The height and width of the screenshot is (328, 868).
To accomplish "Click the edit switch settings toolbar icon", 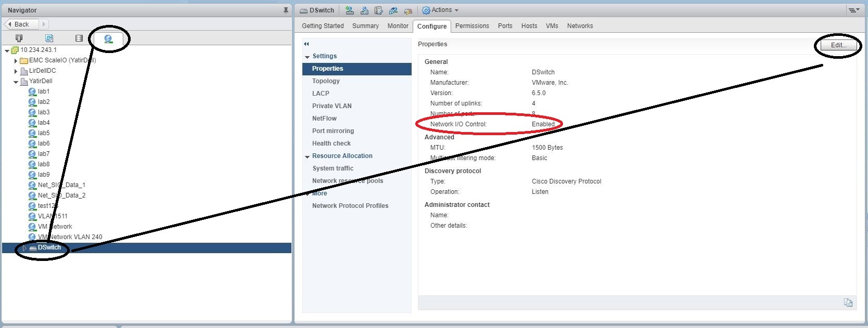I will click(408, 10).
